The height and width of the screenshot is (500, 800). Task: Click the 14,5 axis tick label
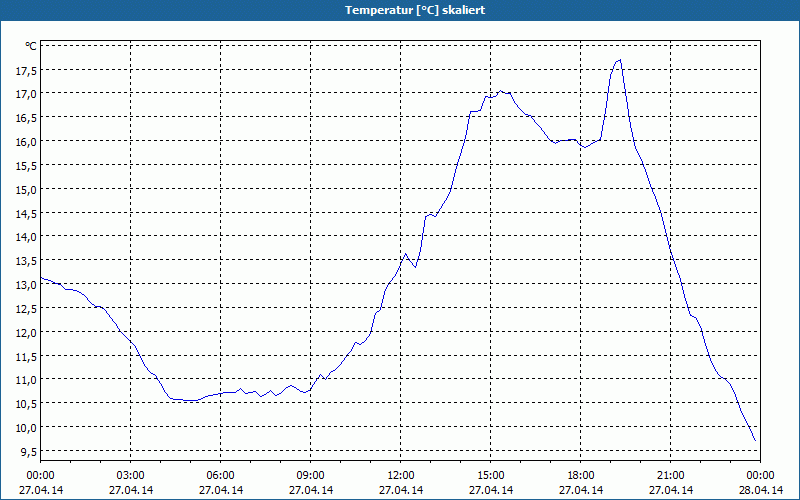(27, 214)
